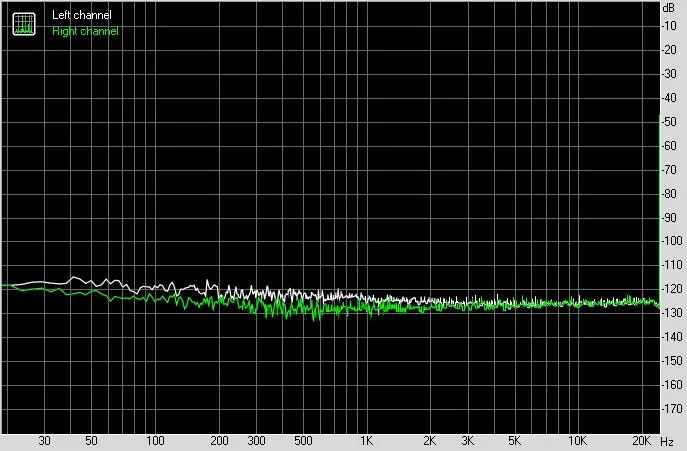Select the "Left channel" legend label
This screenshot has height=451, width=687.
pyautogui.click(x=81, y=15)
